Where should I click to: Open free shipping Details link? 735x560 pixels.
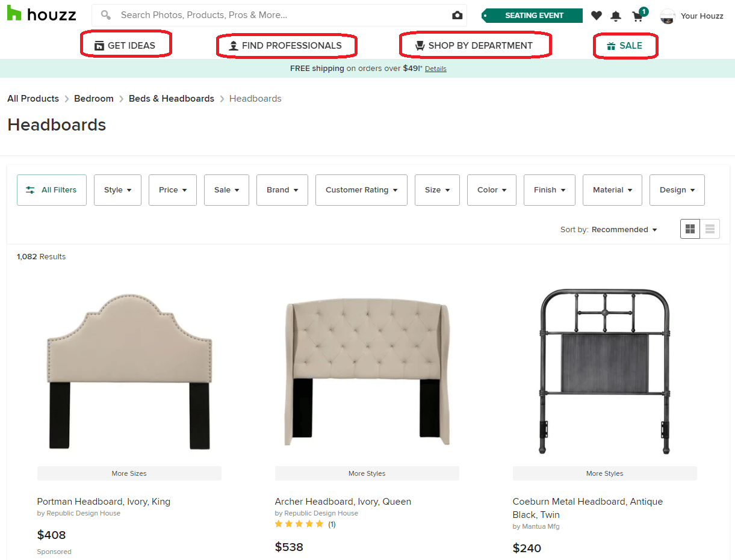pyautogui.click(x=436, y=69)
